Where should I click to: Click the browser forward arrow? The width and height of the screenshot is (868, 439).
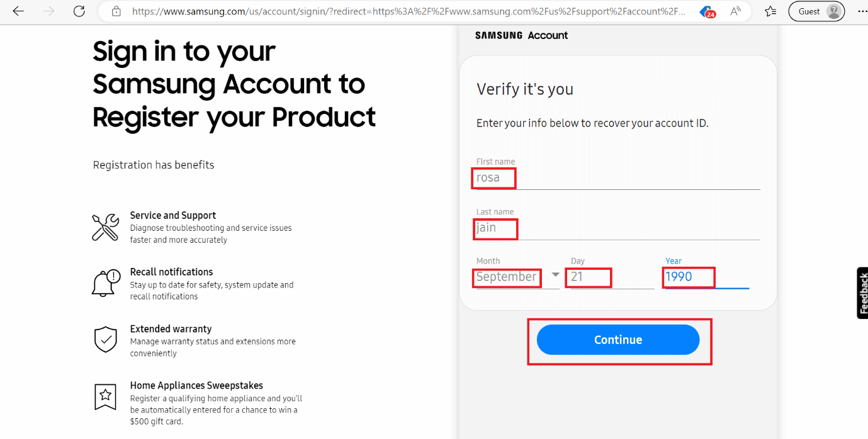tap(48, 11)
